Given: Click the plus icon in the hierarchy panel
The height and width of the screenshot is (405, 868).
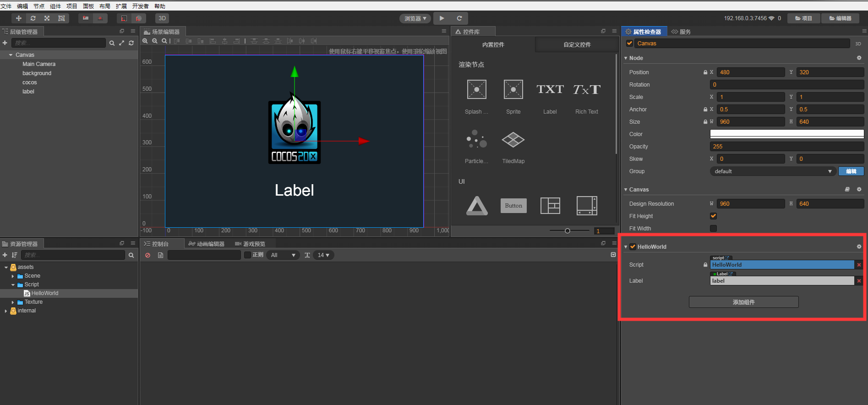Looking at the screenshot, I should tap(5, 43).
